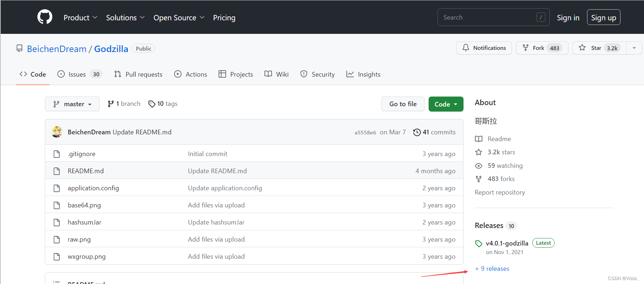The width and height of the screenshot is (644, 284).
Task: Expand the green Code dropdown button
Action: click(x=446, y=104)
